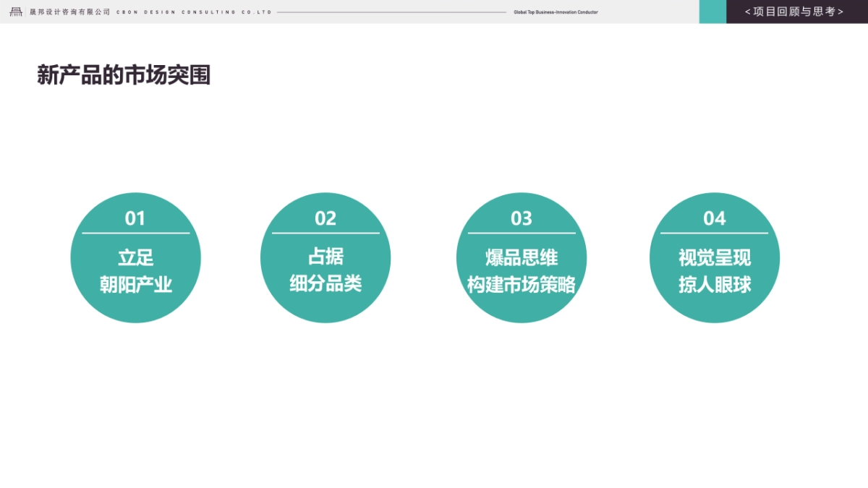This screenshot has width=868, height=488.
Task: Select the slide title 新产品的市场突围
Action: (x=124, y=75)
